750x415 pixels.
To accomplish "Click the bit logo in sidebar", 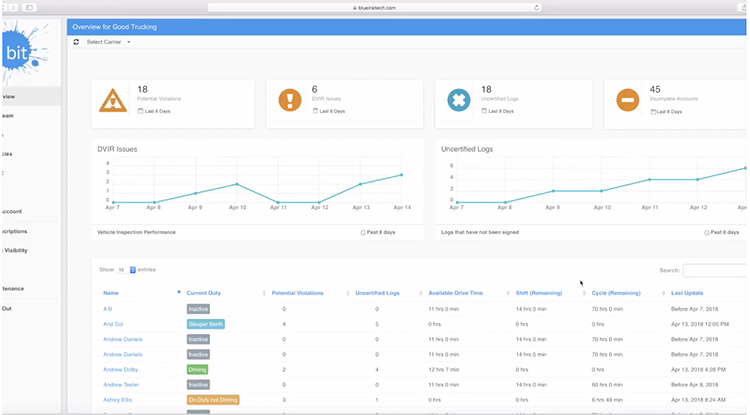I will click(x=25, y=53).
